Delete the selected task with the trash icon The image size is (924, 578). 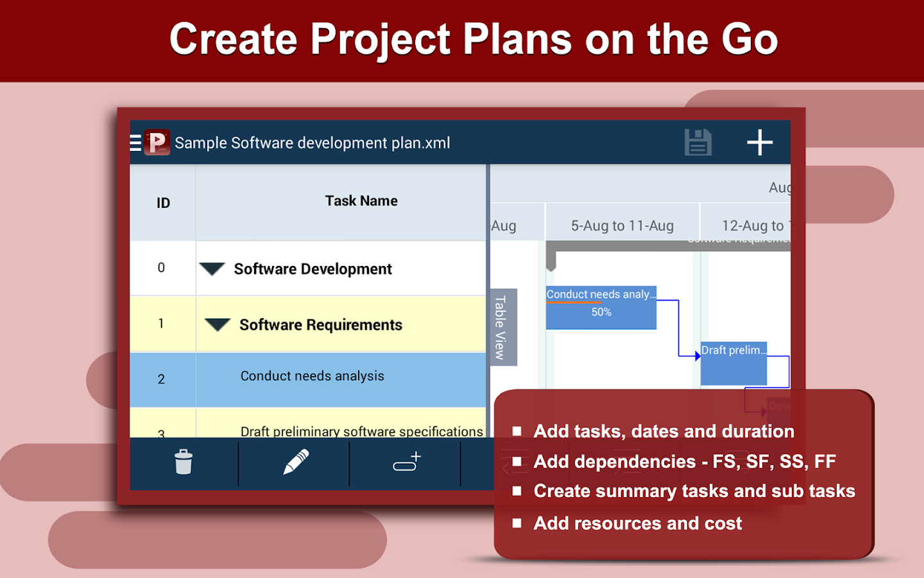click(184, 462)
